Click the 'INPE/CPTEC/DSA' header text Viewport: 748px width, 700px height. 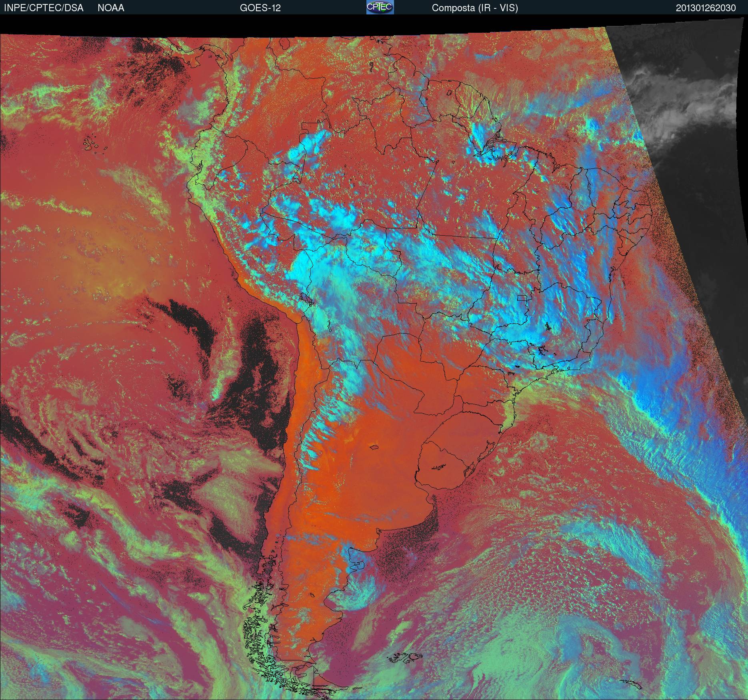pyautogui.click(x=44, y=8)
